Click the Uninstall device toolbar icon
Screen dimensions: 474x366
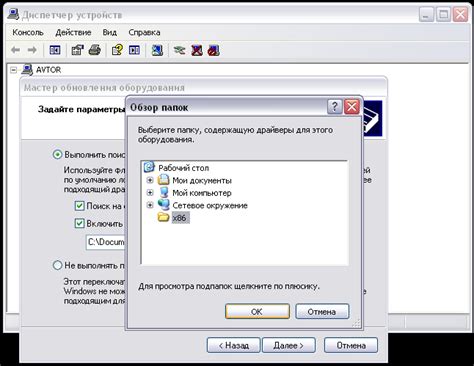tap(197, 50)
